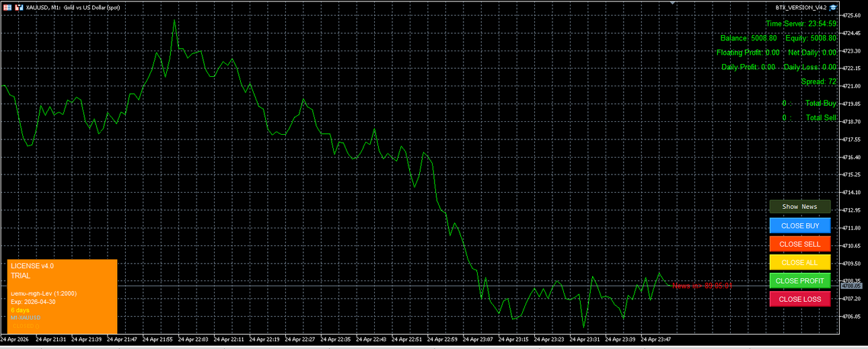Click the yellow CLOSE ALL button
This screenshot has width=868, height=349.
(800, 262)
